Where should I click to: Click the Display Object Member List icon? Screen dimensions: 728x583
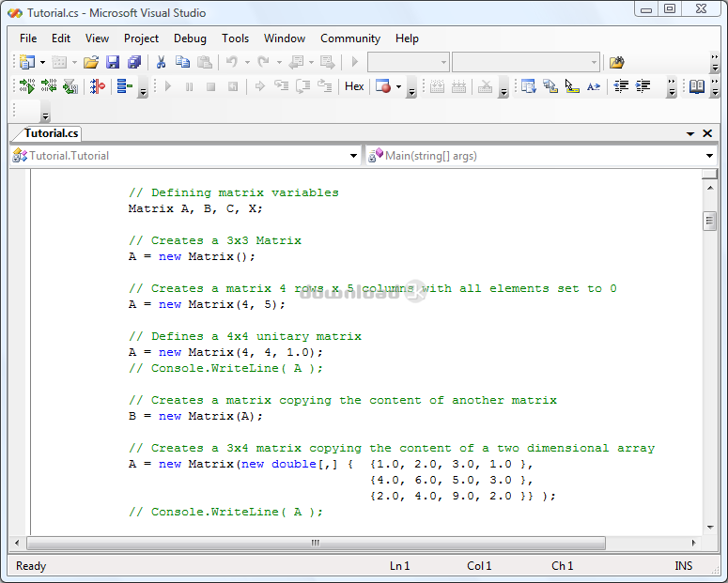pos(528,86)
